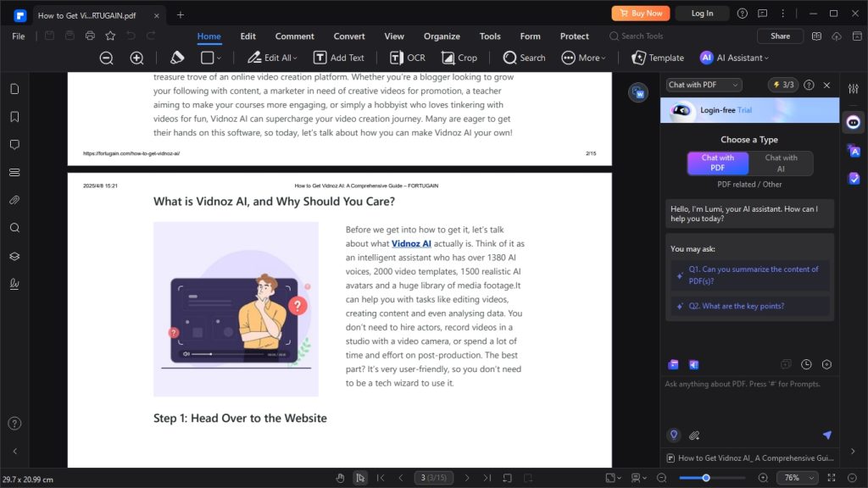Click the Share button
The image size is (868, 488).
point(780,36)
